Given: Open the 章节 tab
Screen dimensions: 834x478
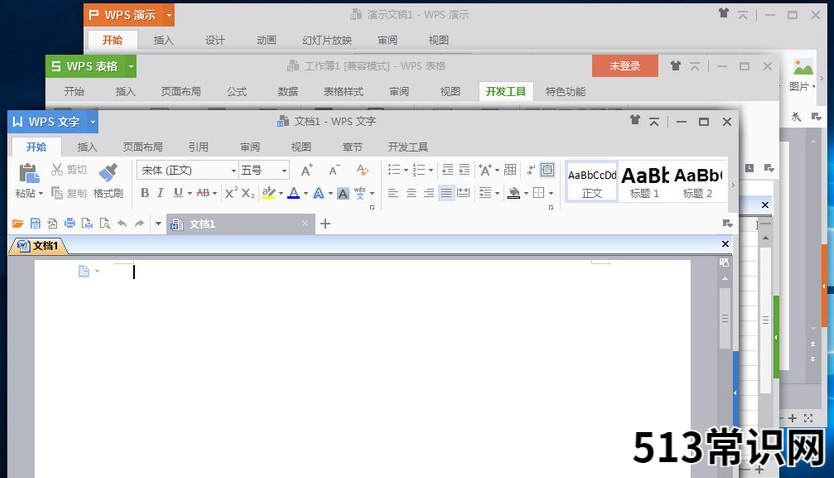Looking at the screenshot, I should coord(352,147).
